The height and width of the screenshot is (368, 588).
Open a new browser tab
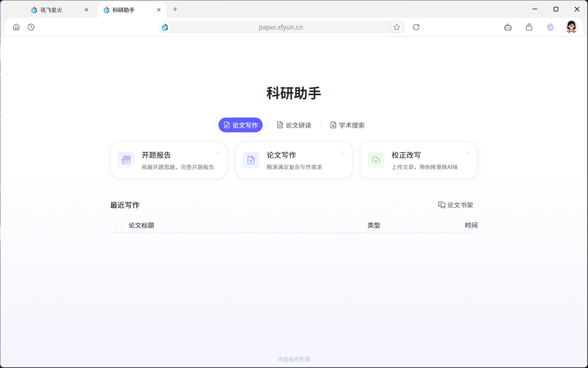pos(175,9)
